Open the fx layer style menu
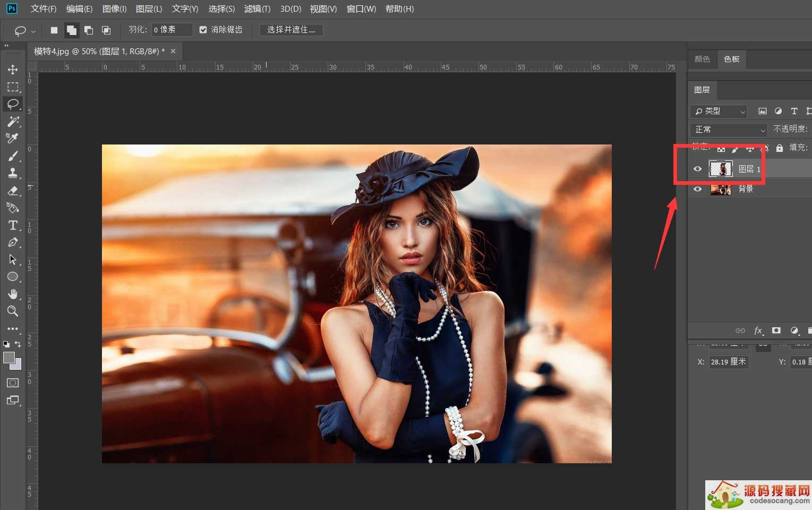This screenshot has height=510, width=812. pos(758,330)
